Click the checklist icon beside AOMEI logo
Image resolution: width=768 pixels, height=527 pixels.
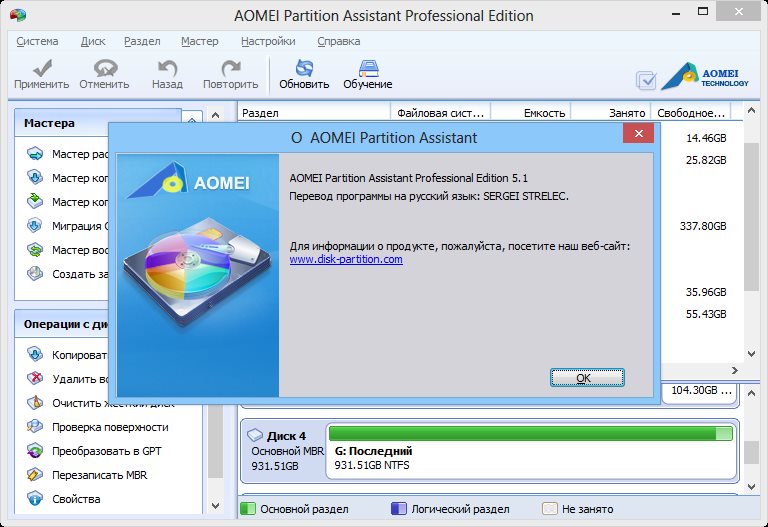(647, 80)
